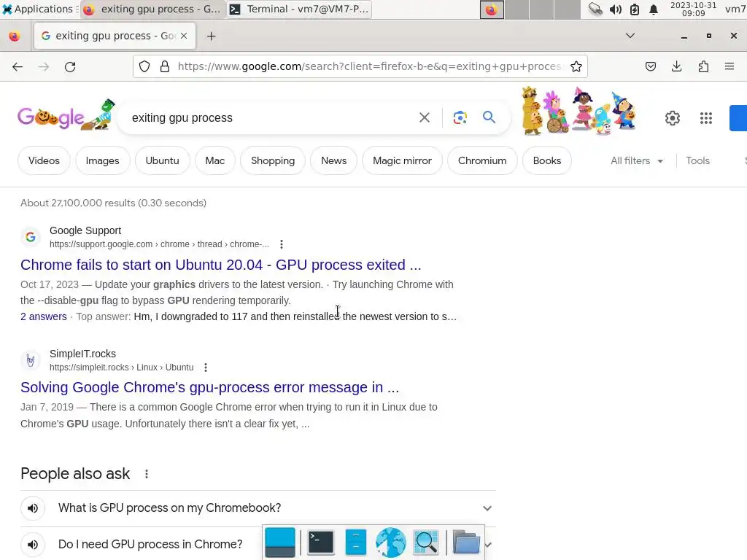This screenshot has height=560, width=747.
Task: Click the network connection tray icon
Action: [x=595, y=9]
